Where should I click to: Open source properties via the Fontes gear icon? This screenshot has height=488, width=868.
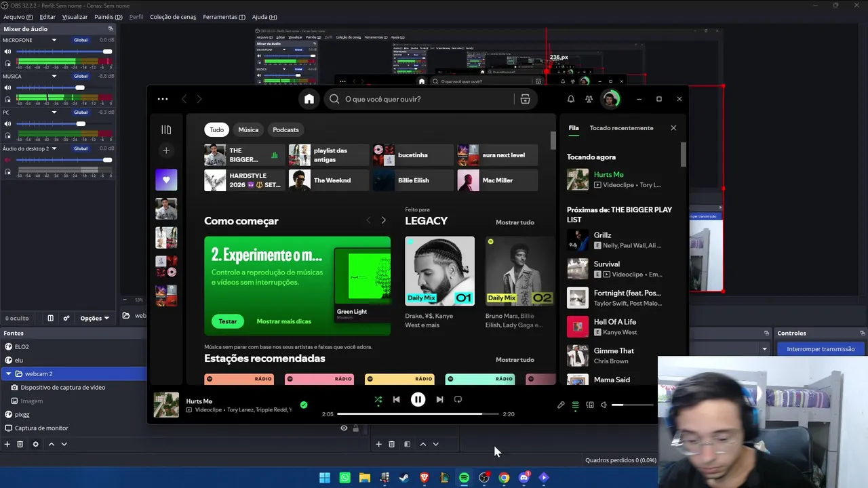tap(35, 444)
